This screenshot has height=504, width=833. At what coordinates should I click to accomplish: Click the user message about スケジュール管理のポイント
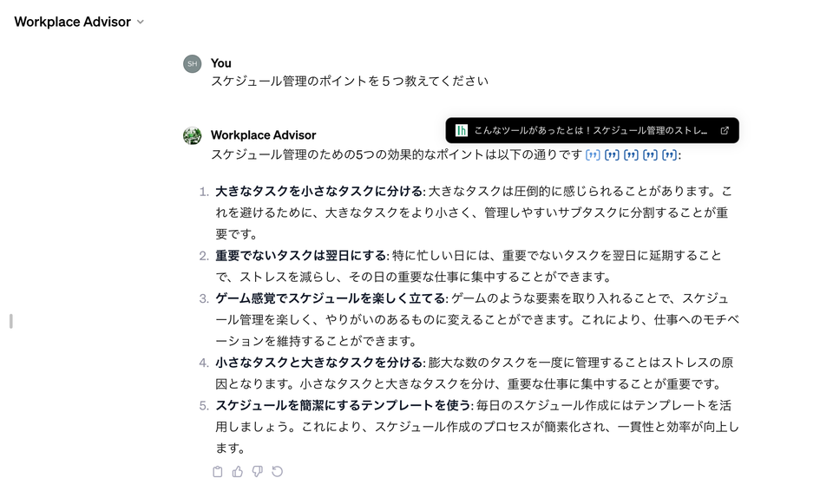click(349, 82)
